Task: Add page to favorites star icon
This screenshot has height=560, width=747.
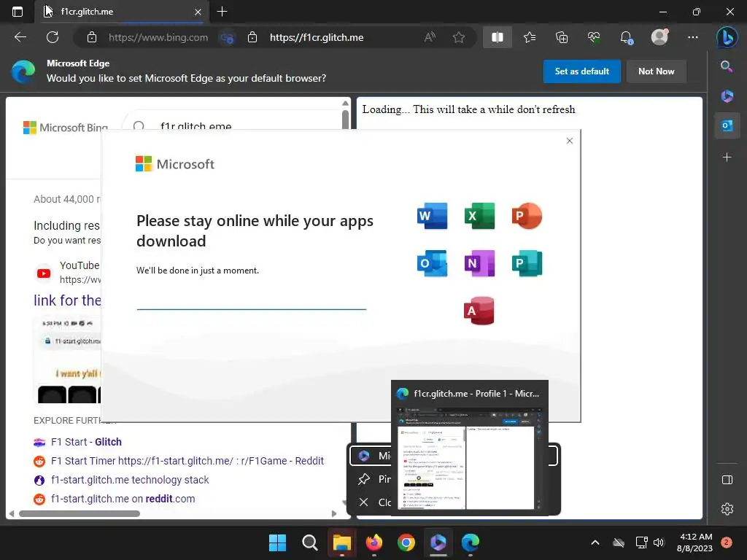Action: pos(458,37)
